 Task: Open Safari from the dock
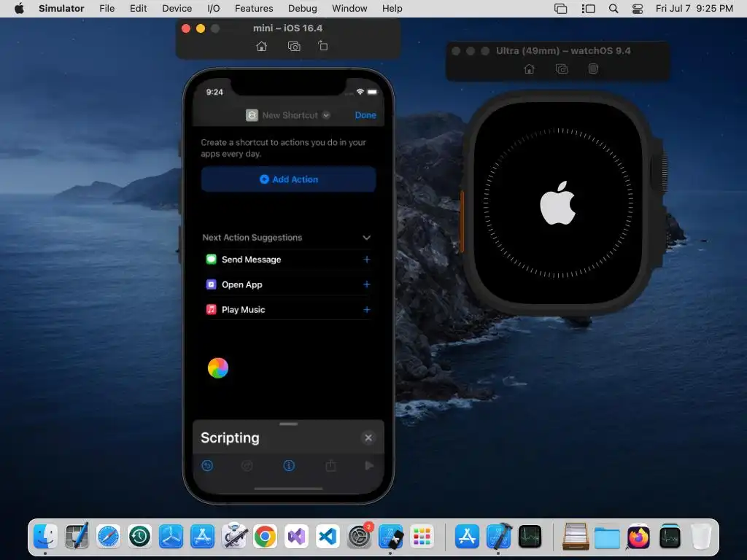(x=108, y=537)
